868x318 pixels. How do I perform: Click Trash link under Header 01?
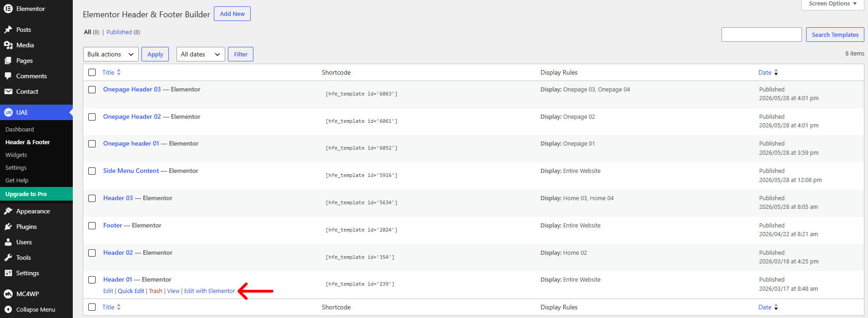156,291
